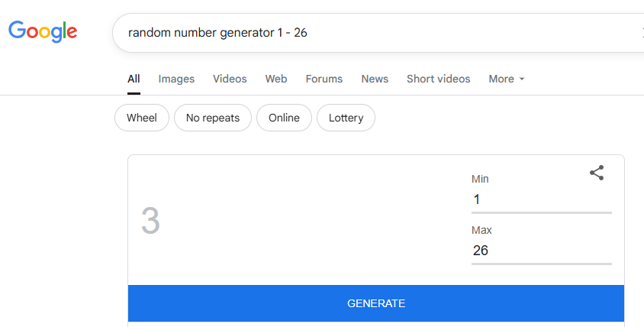This screenshot has width=644, height=327.
Task: Open the Forums results tab
Action: click(x=324, y=79)
